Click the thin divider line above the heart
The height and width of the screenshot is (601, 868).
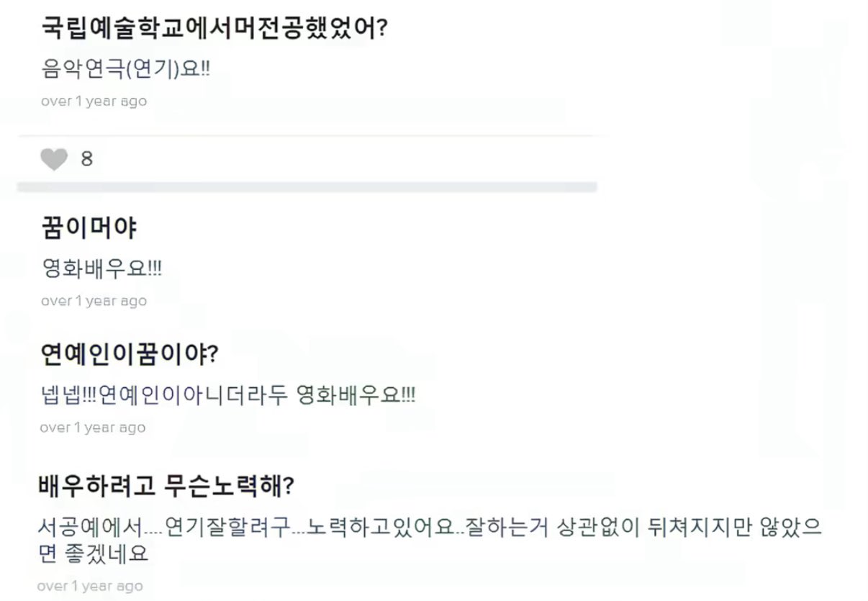pyautogui.click(x=307, y=135)
